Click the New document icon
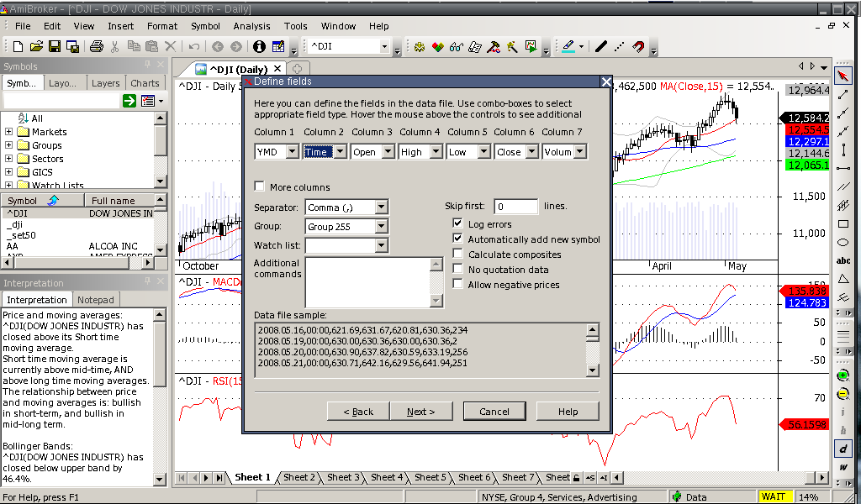This screenshot has width=861, height=504. pos(18,46)
